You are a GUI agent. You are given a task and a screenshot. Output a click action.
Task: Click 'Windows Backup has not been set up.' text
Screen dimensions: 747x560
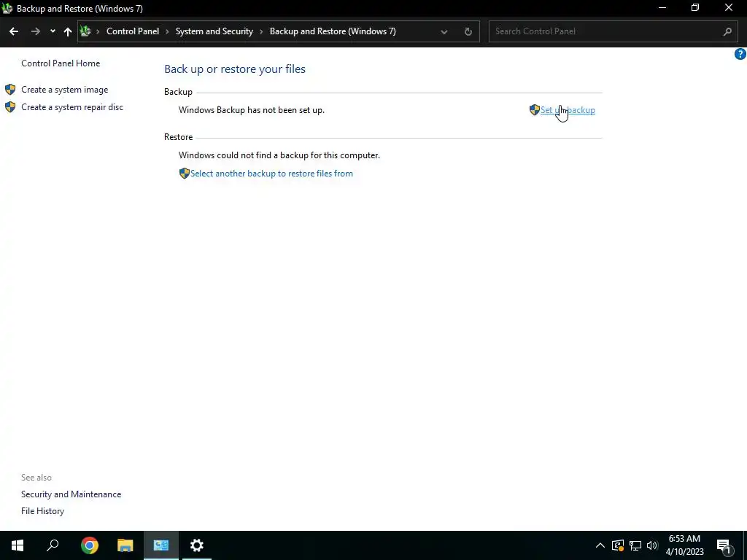(252, 110)
